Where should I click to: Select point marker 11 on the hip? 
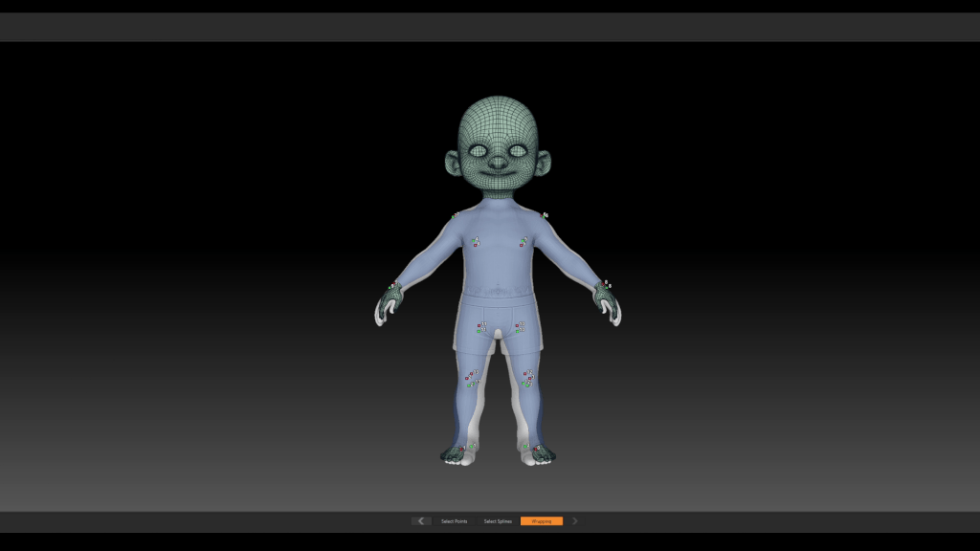(479, 325)
